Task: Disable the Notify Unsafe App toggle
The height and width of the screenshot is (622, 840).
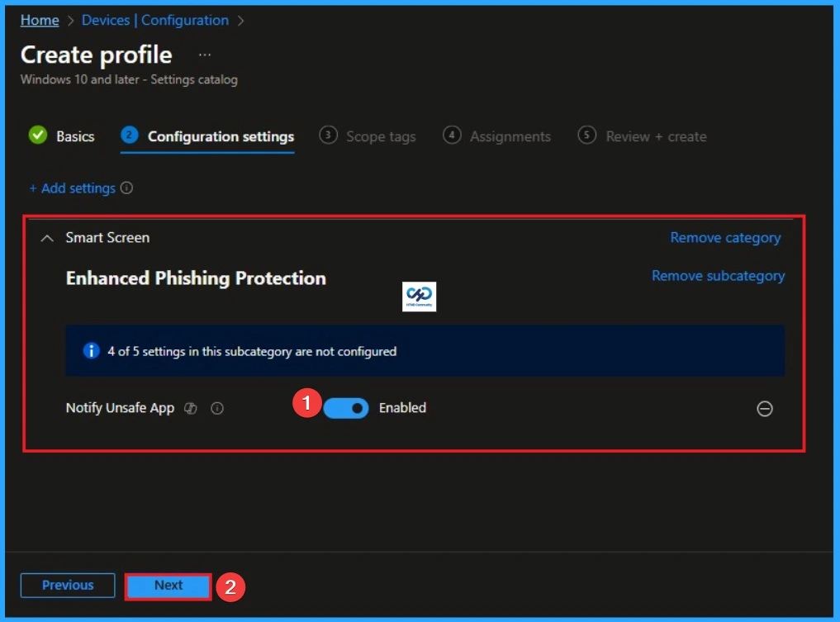Action: 346,407
